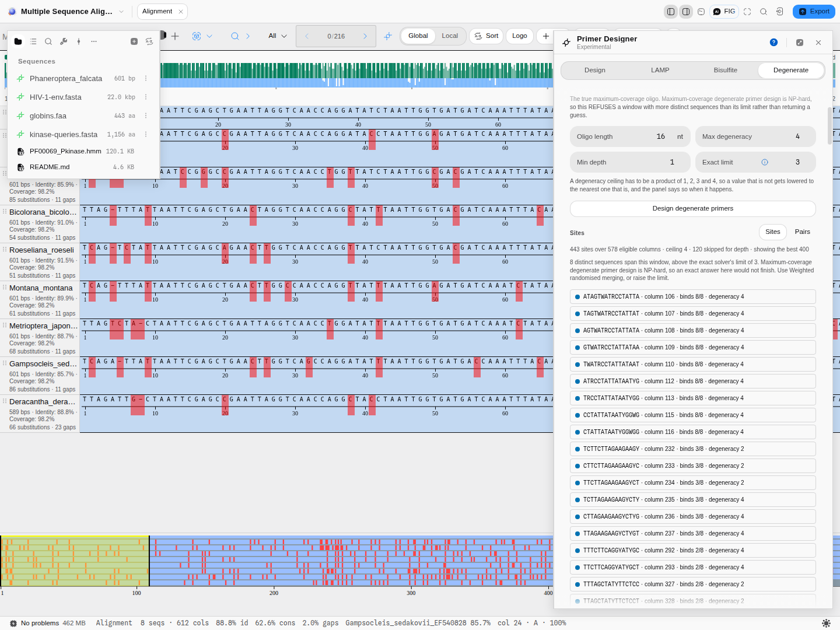Select the Degenerate tab
840x630 pixels.
pyautogui.click(x=791, y=71)
